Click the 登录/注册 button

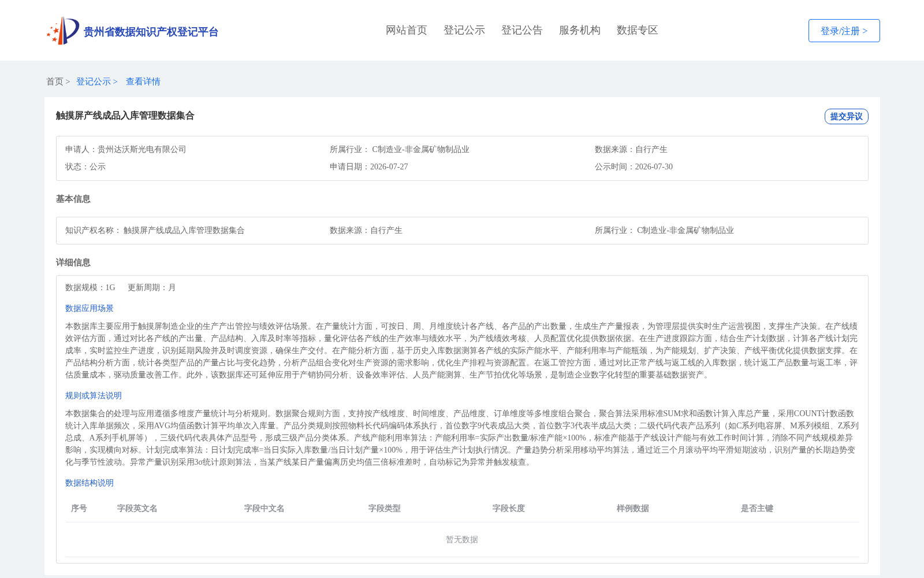coord(844,31)
